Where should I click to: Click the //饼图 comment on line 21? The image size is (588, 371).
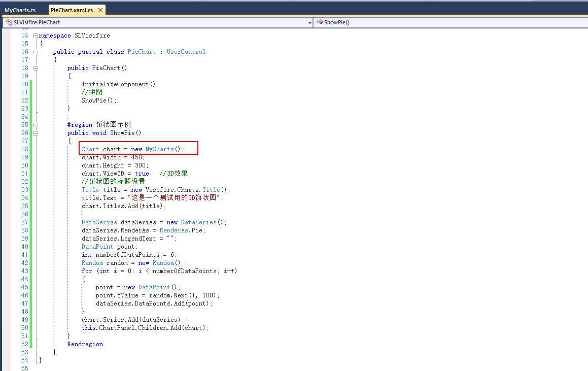(x=92, y=92)
